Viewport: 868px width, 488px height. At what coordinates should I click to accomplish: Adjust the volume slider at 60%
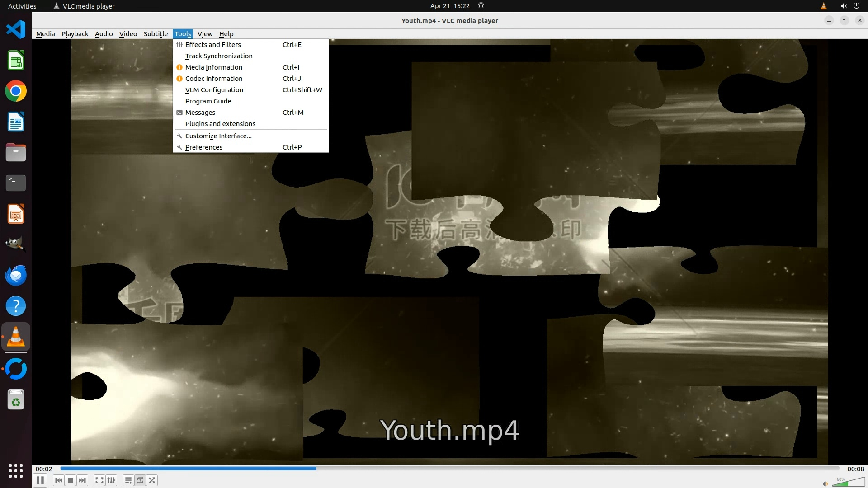click(x=848, y=483)
